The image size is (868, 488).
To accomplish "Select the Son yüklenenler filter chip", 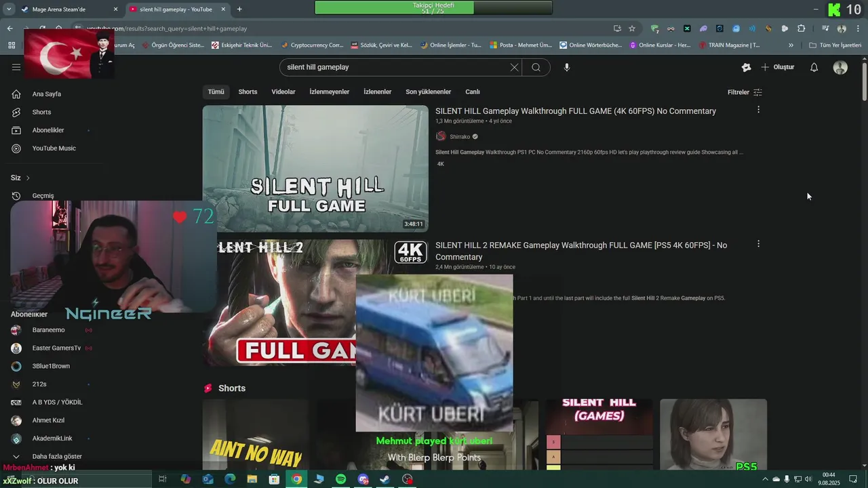I will click(x=429, y=91).
